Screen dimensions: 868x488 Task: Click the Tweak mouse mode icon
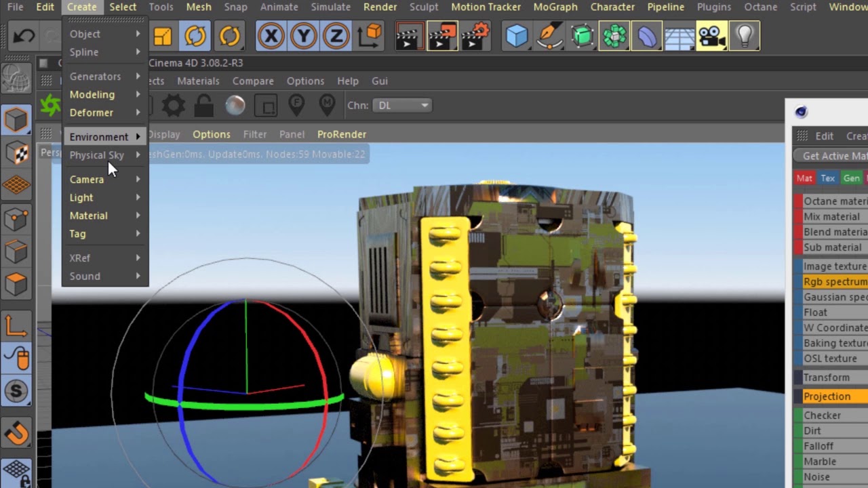click(16, 358)
